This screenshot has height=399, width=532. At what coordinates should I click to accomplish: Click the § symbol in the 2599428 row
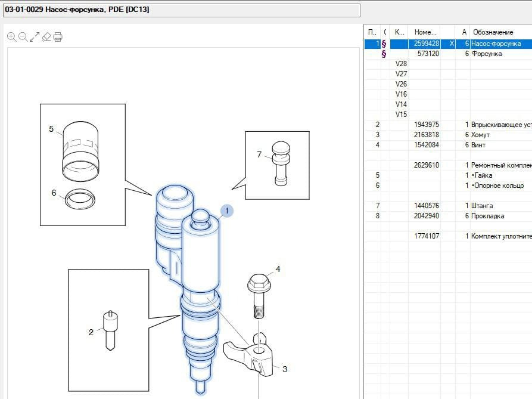pyautogui.click(x=384, y=44)
